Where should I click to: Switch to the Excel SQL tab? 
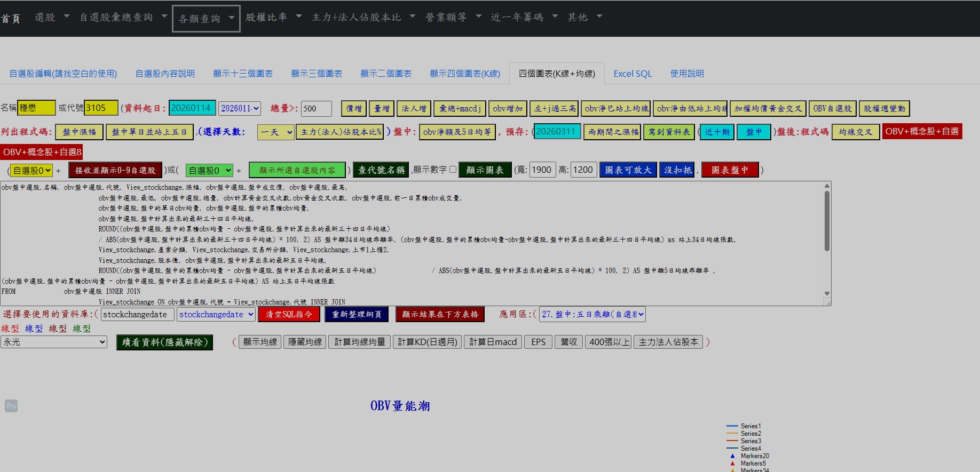[x=633, y=74]
